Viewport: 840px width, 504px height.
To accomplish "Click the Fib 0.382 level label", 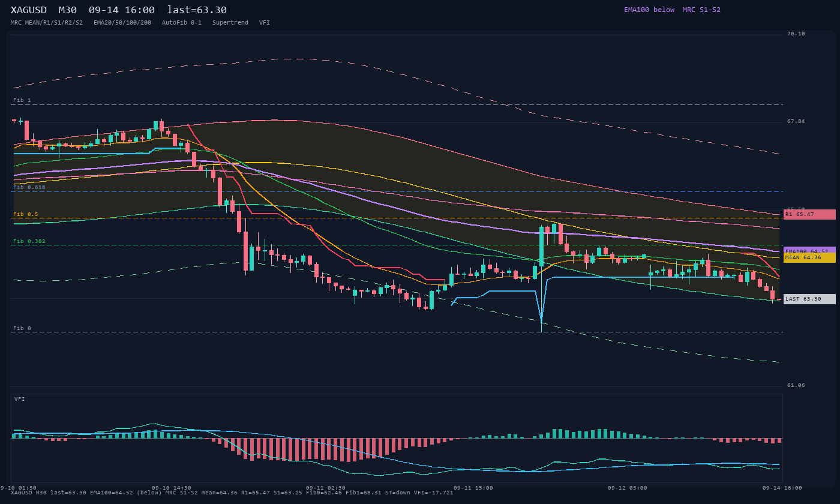I will pyautogui.click(x=29, y=241).
